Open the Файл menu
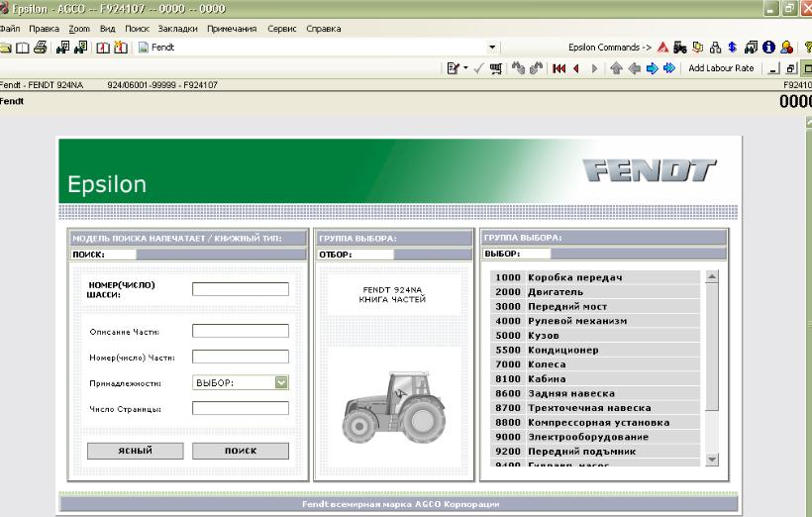 [x=10, y=29]
